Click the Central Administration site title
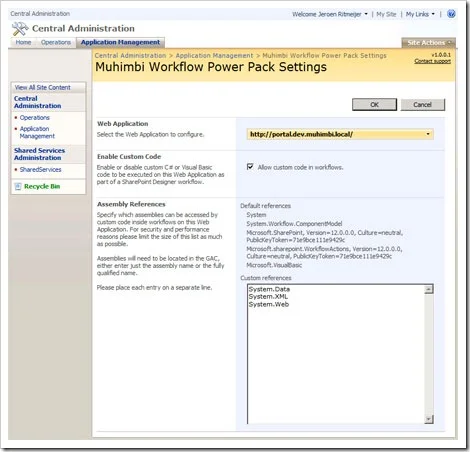Screen dimensions: 470x452 [x=83, y=29]
